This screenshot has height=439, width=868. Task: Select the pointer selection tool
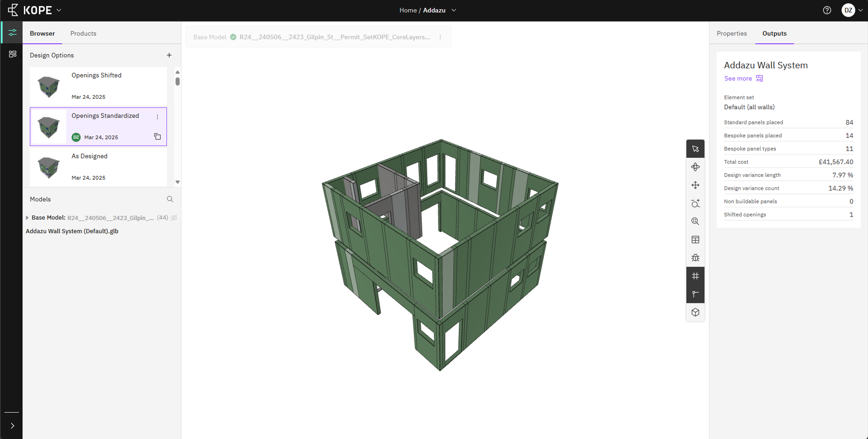click(x=695, y=149)
